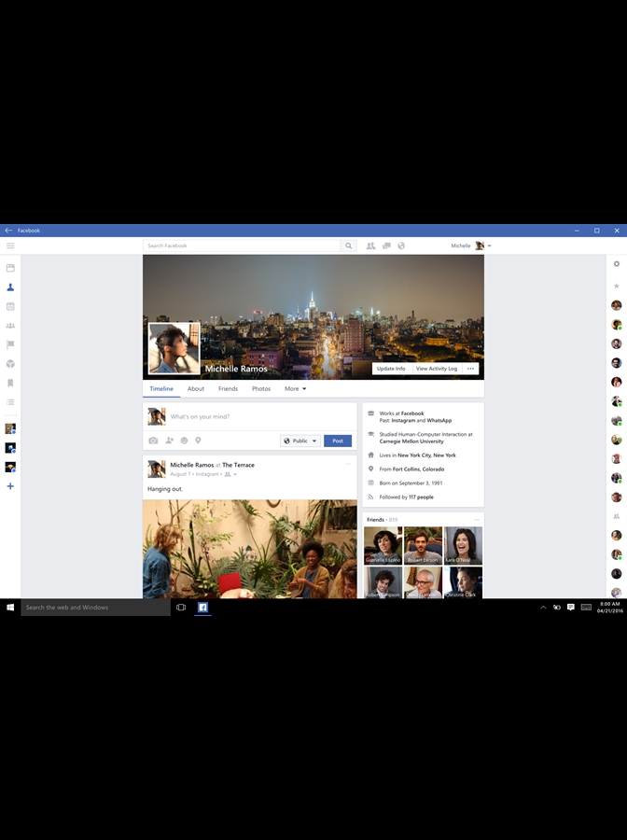Open Michelle Ramos's profile picture
Viewport: 627px width, 840px height.
(174, 348)
